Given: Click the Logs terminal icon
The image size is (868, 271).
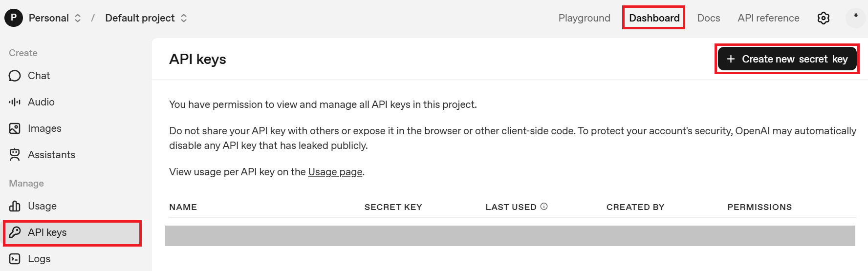Looking at the screenshot, I should click(15, 259).
